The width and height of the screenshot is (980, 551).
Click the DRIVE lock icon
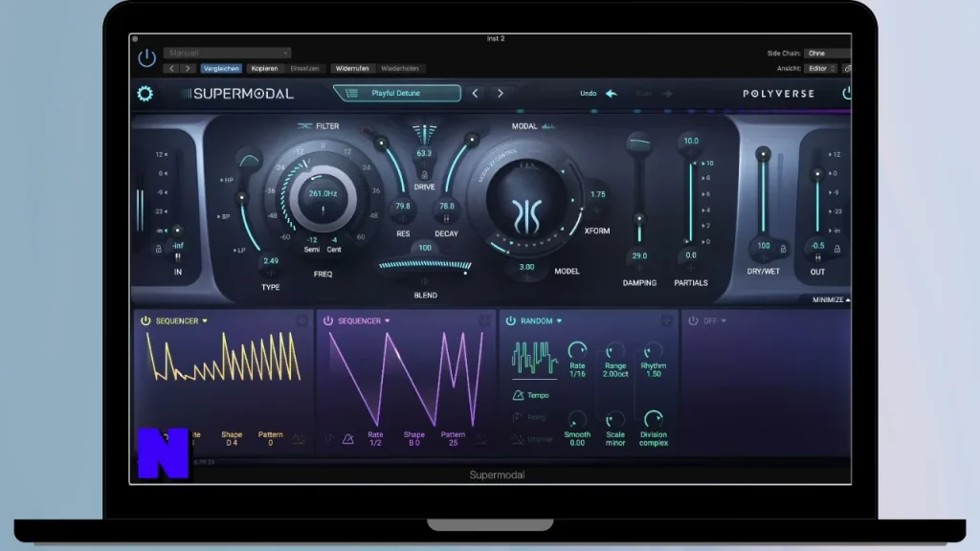click(x=424, y=175)
